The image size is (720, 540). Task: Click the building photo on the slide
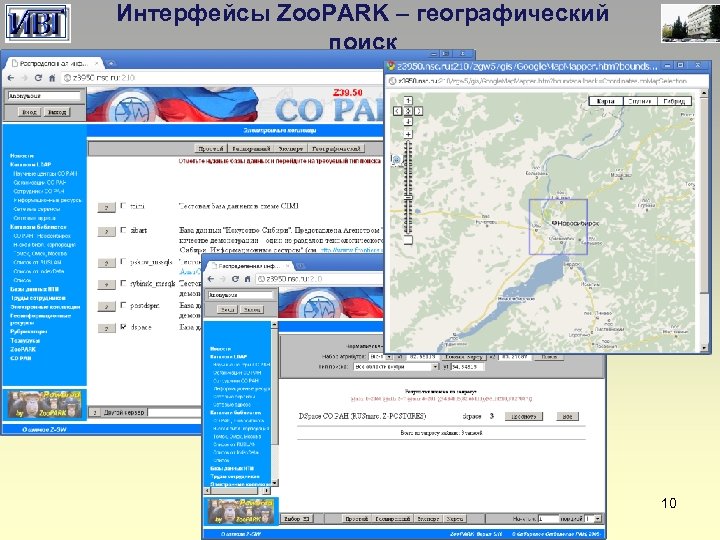click(690, 23)
